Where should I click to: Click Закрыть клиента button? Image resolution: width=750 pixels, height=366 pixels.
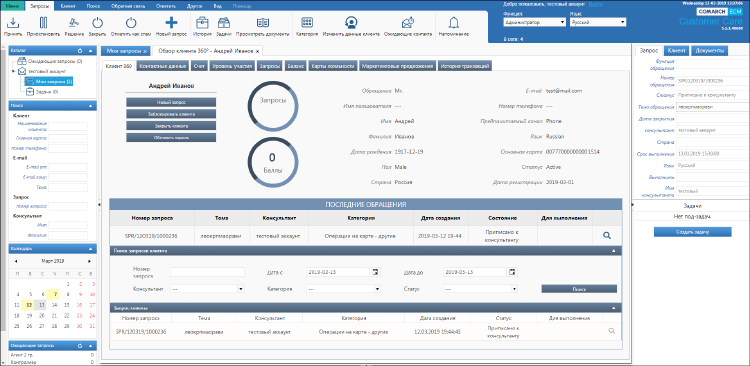(171, 126)
